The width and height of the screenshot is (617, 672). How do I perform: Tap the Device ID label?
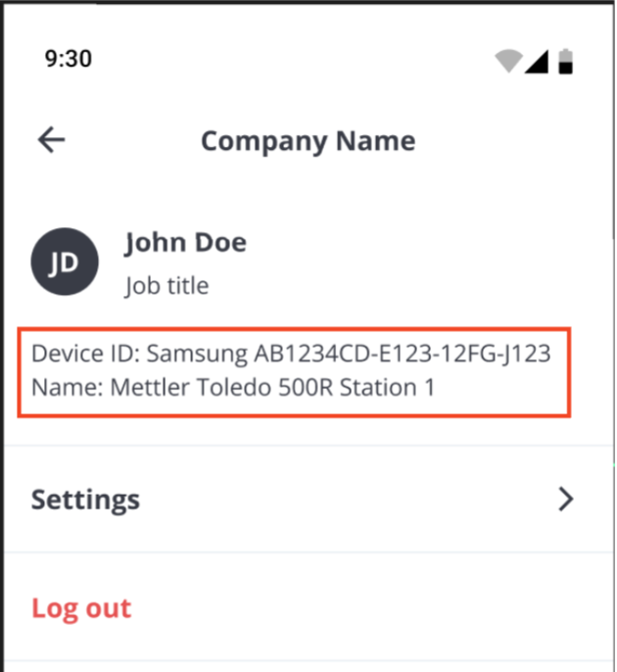(x=85, y=354)
